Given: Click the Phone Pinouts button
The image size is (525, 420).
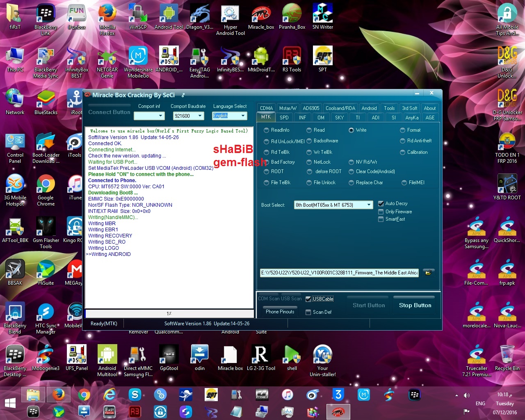Looking at the screenshot, I should 280,312.
